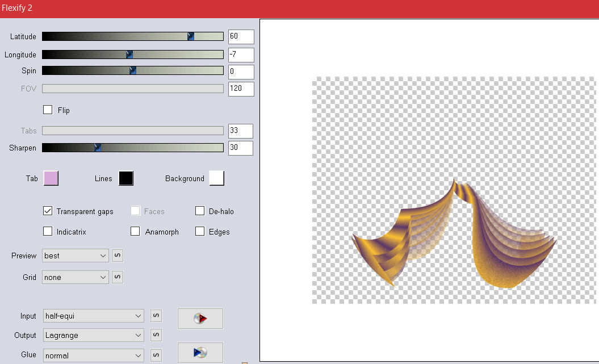
Task: Open the Lines black color swatch
Action: [126, 178]
